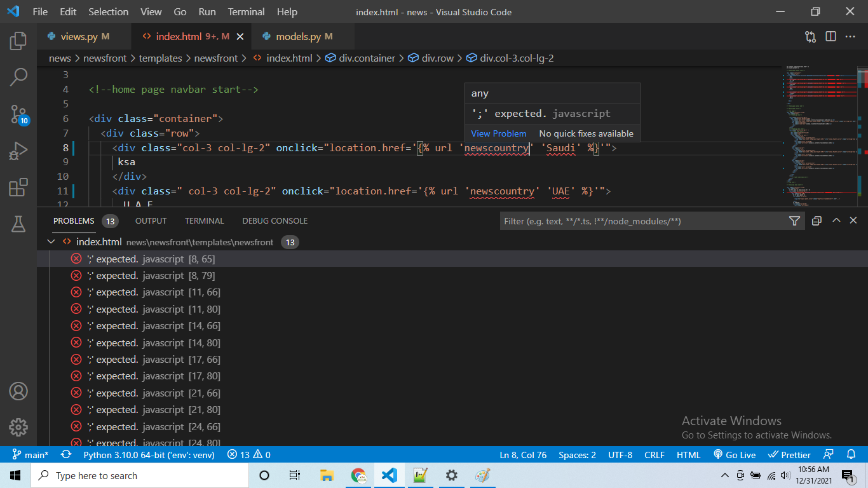Open the Terminal menu in menu bar

pyautogui.click(x=247, y=12)
